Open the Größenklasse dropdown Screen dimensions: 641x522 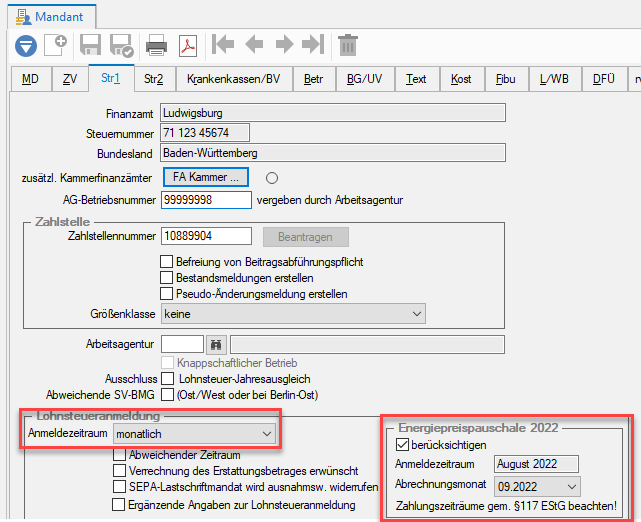point(293,314)
